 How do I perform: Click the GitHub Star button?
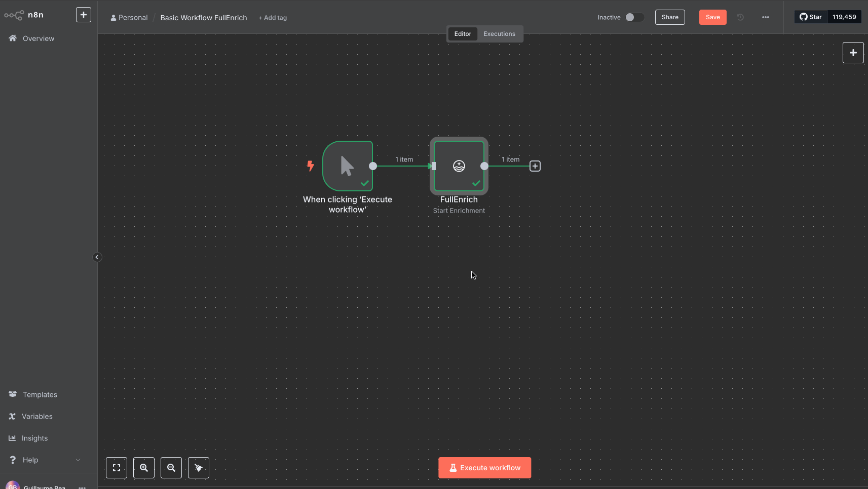811,17
